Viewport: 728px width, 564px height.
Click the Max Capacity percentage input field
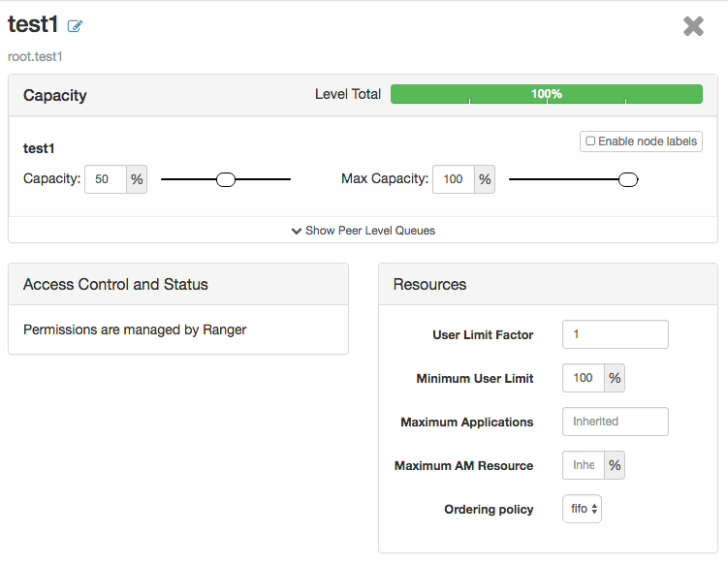(454, 179)
